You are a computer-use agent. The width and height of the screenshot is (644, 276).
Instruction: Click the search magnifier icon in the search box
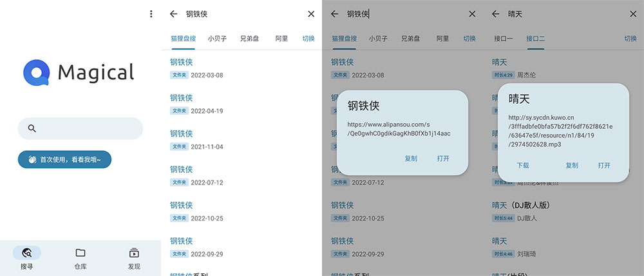pyautogui.click(x=32, y=129)
